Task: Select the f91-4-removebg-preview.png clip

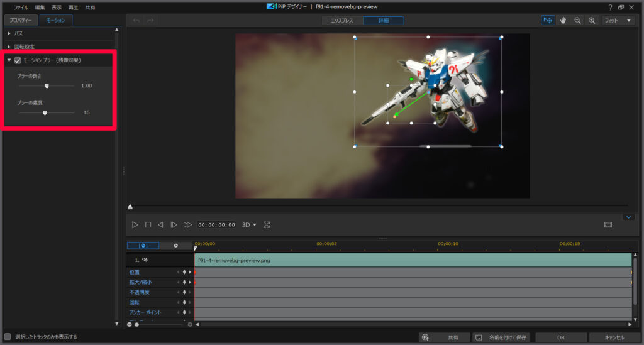Action: [413, 260]
